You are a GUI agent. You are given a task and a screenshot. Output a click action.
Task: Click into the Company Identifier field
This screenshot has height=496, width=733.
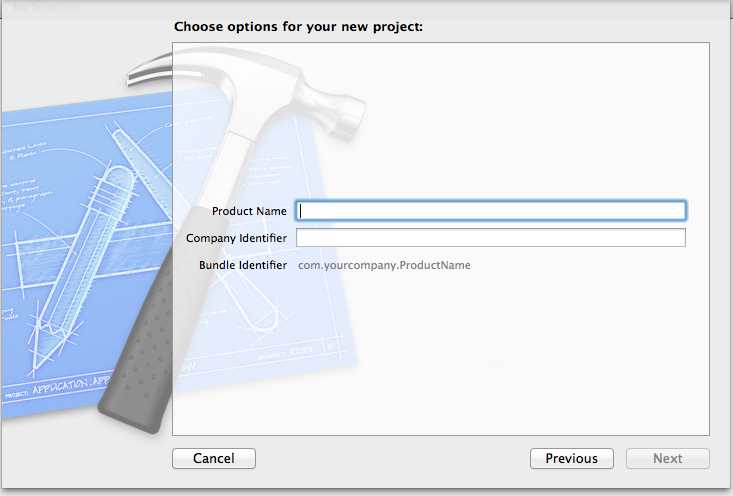click(x=491, y=238)
